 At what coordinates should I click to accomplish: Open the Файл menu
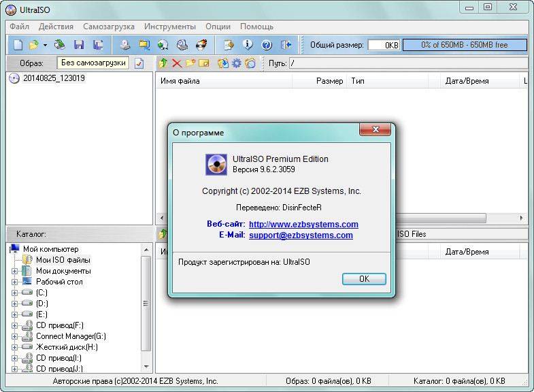(20, 27)
